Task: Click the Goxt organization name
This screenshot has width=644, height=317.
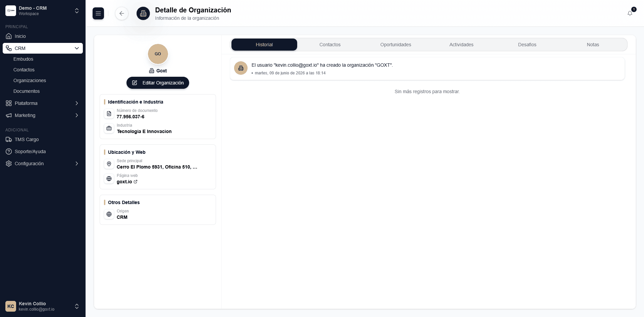Action: click(162, 71)
